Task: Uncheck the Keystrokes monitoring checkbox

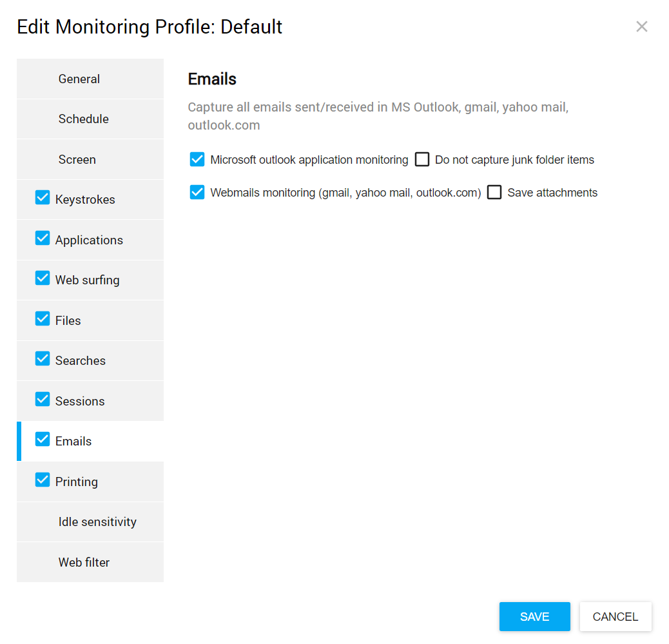Action: coord(43,198)
